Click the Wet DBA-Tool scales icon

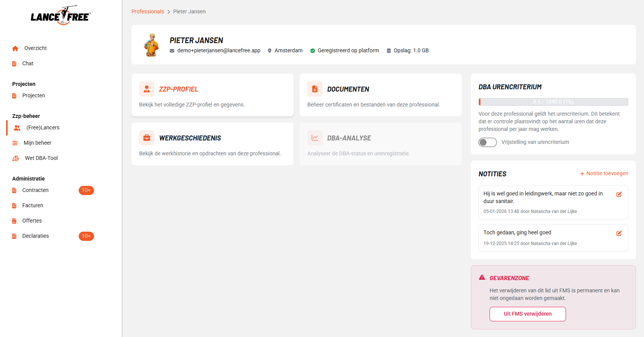click(16, 158)
